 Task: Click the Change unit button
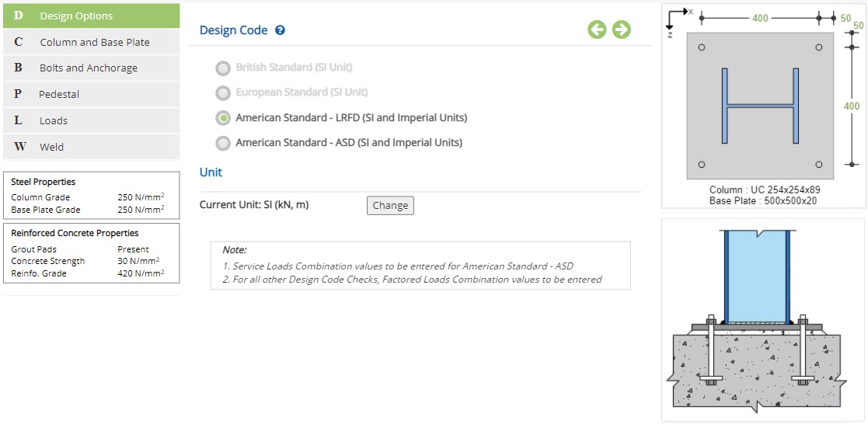click(390, 205)
